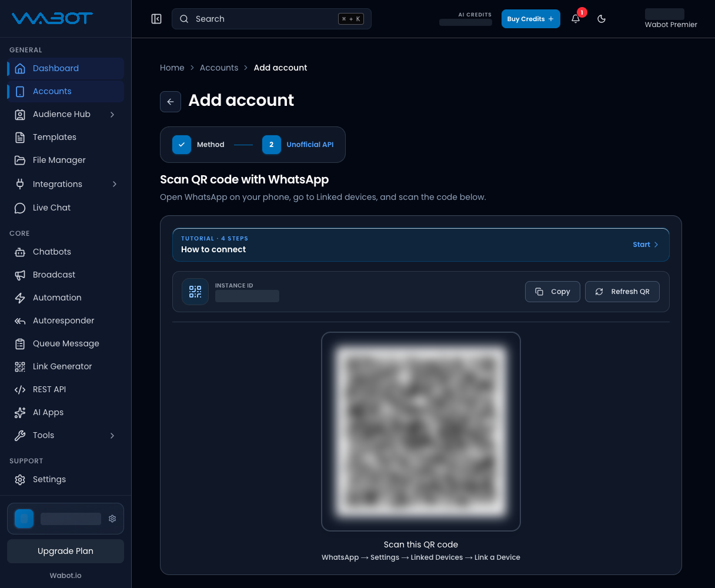Open the Autoresponder menu item
This screenshot has width=715, height=588.
click(66, 320)
